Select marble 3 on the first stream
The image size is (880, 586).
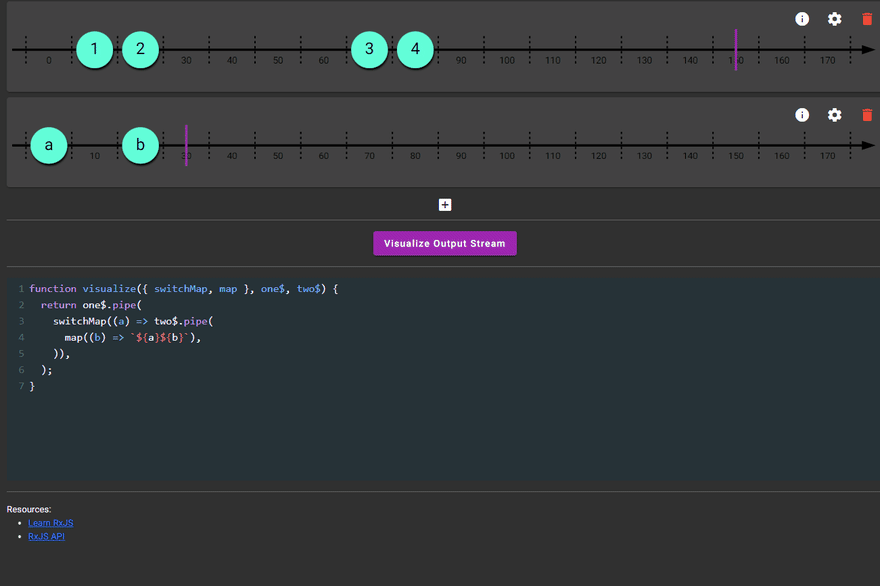point(369,49)
